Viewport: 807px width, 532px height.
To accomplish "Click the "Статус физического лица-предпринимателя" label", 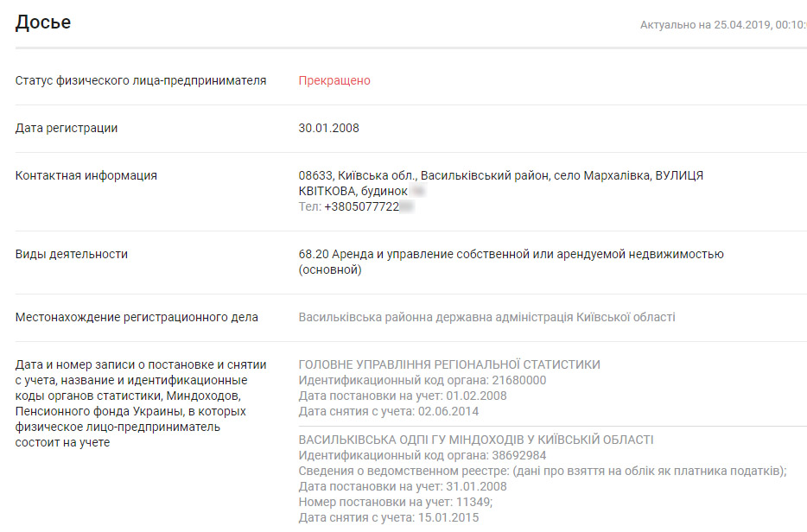I will tap(141, 80).
